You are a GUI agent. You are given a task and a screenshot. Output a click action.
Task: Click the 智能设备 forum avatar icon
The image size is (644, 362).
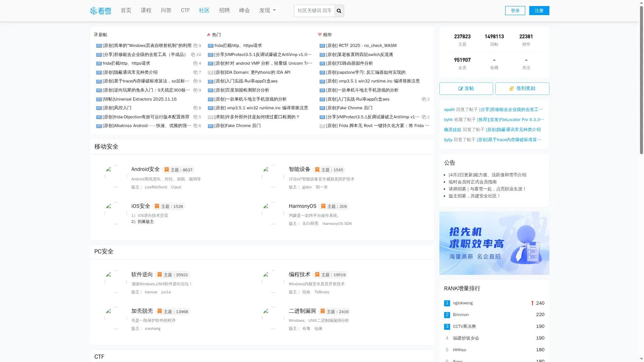[x=273, y=176]
